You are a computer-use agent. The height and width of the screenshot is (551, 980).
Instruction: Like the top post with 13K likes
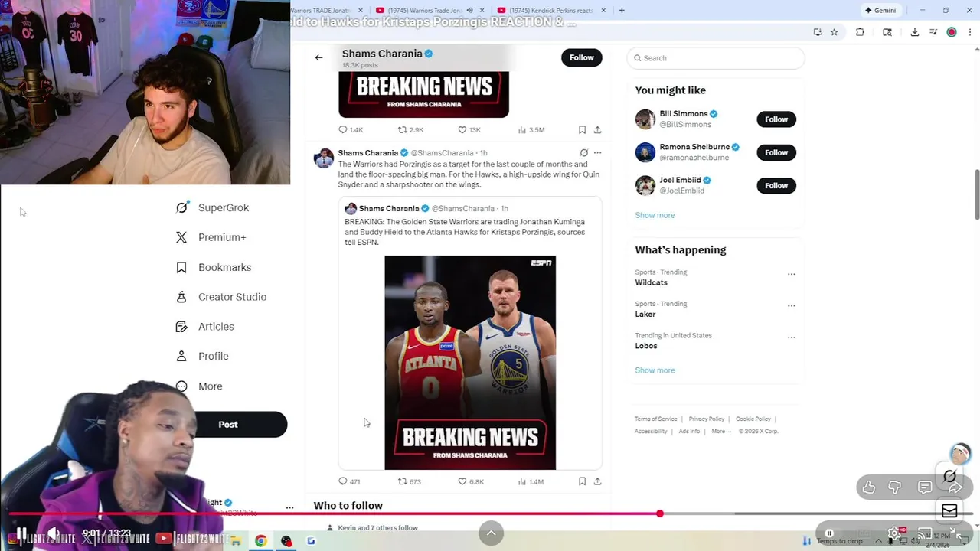469,129
